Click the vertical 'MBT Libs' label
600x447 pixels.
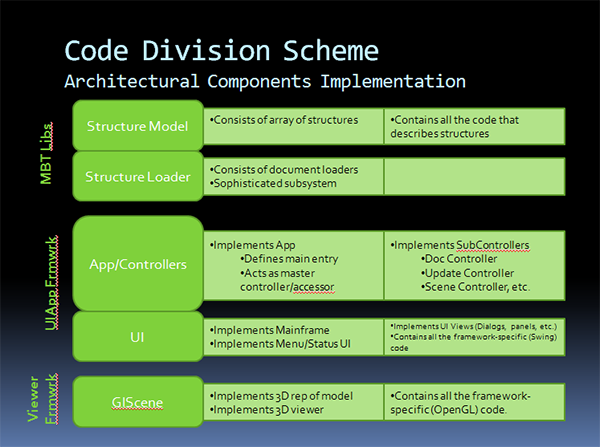(x=46, y=153)
